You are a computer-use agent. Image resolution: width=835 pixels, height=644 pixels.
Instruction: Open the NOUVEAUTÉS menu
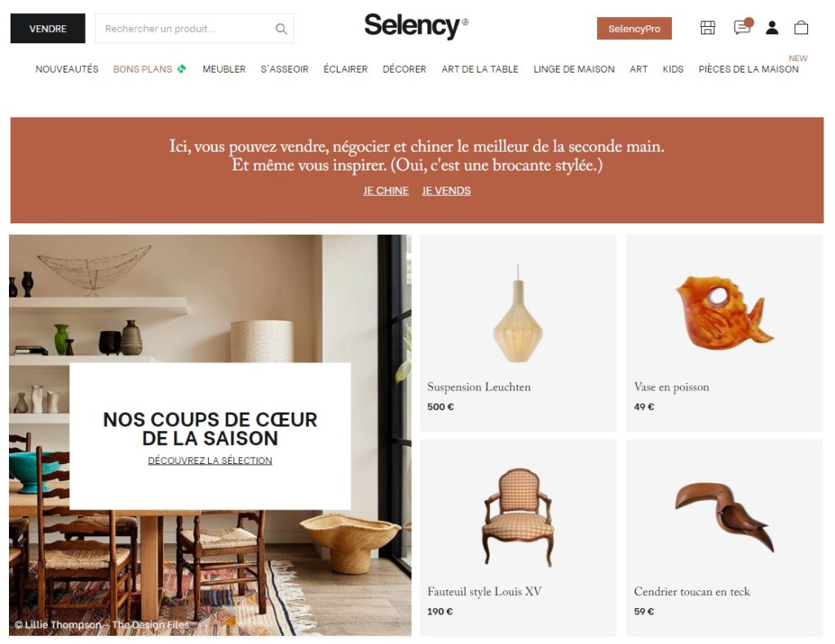67,69
